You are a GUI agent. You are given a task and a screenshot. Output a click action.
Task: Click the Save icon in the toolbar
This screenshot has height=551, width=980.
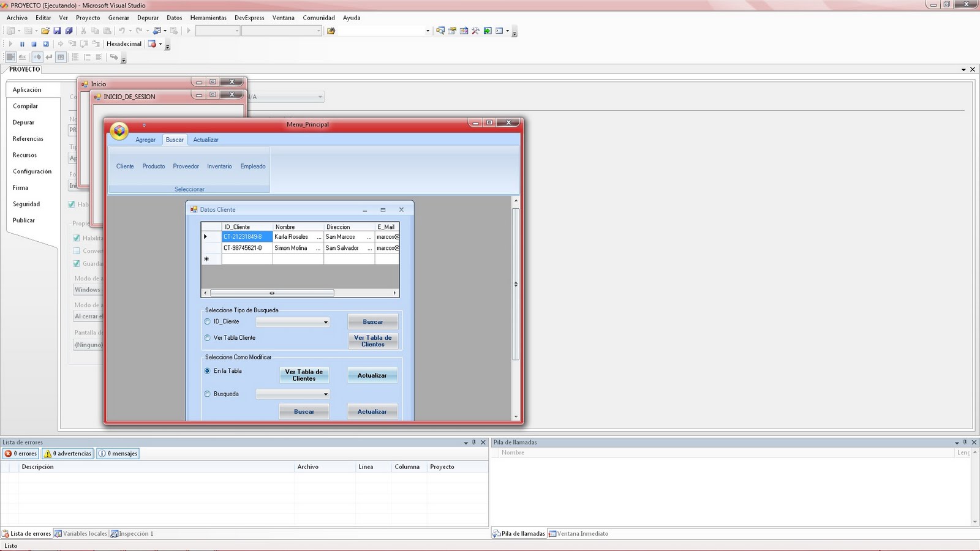click(57, 31)
